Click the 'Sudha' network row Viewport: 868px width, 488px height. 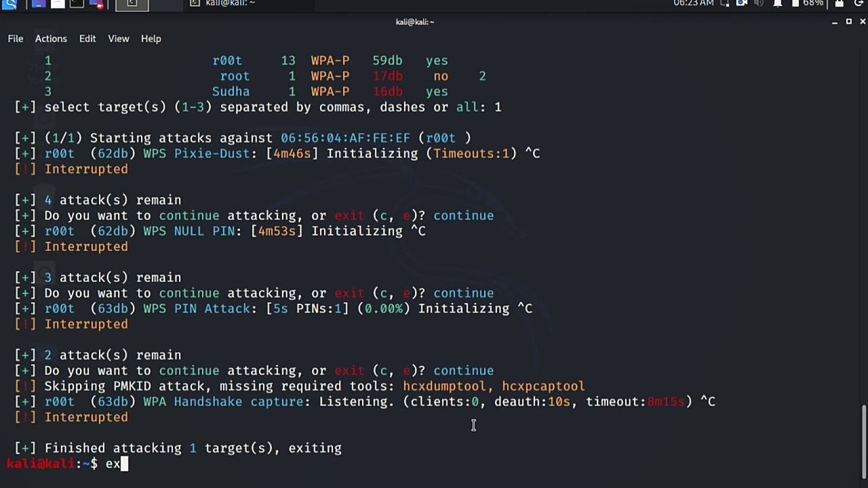coord(246,91)
